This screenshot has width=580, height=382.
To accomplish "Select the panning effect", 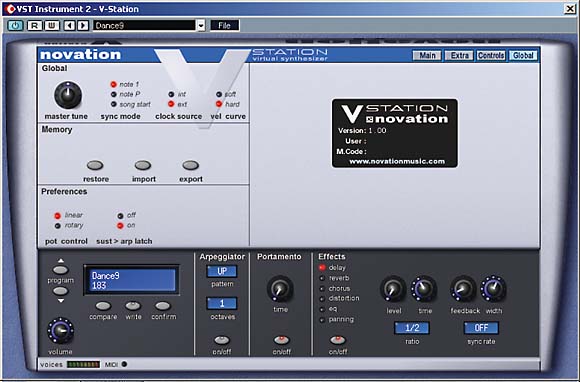I will point(322,320).
